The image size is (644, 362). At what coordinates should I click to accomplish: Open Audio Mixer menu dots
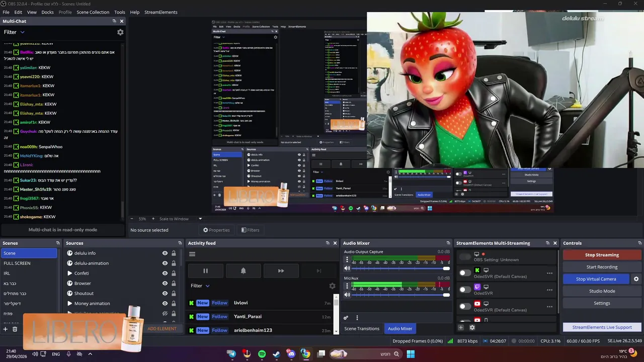click(357, 318)
